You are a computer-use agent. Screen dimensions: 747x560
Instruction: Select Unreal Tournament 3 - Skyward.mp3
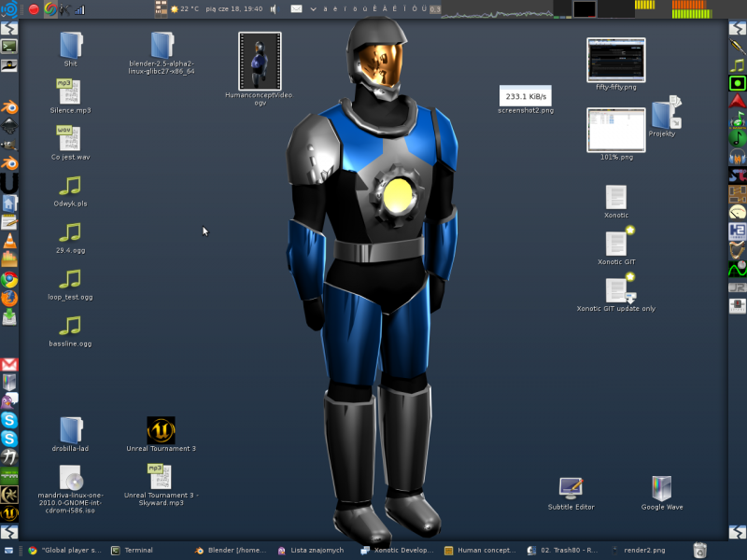(161, 484)
